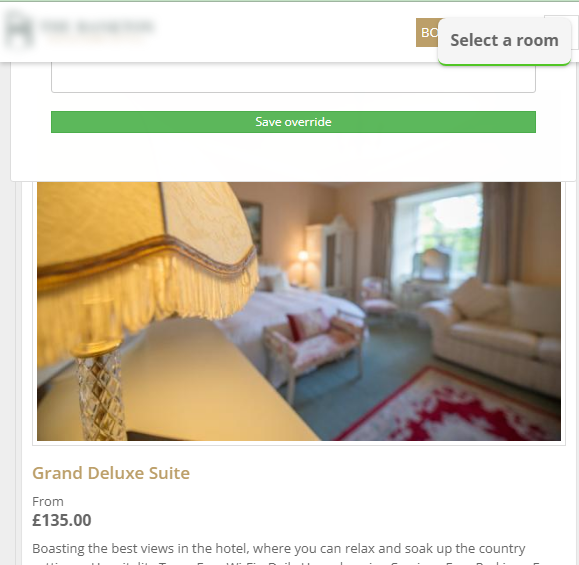579x565 pixels.
Task: Click the blurred hotel logo icon
Action: (x=19, y=30)
